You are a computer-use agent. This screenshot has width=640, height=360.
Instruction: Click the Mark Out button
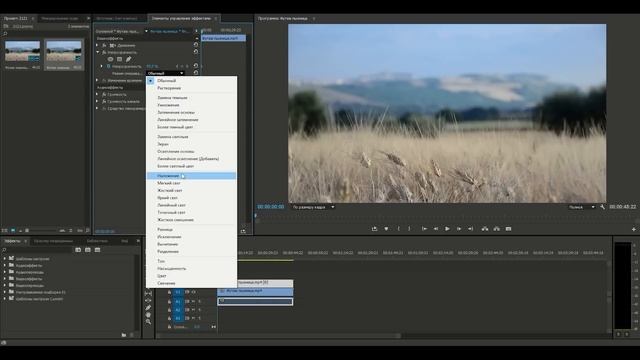tap(409, 229)
